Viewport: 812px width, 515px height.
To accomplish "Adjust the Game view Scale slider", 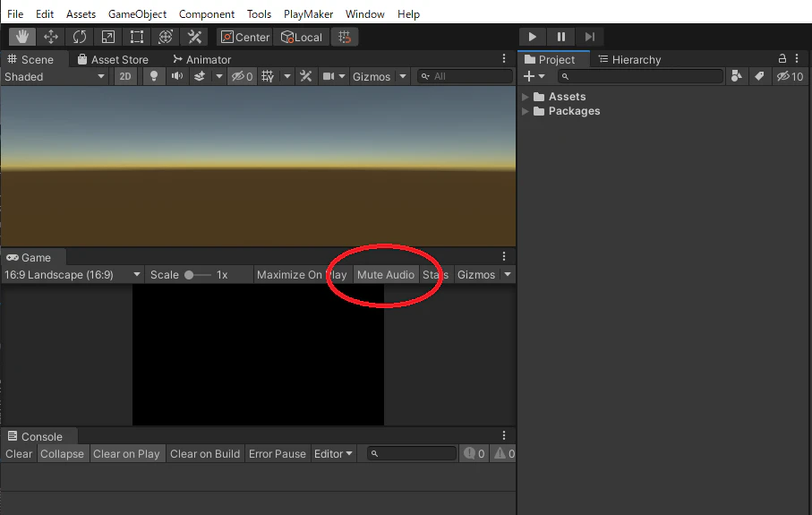I will (198, 275).
